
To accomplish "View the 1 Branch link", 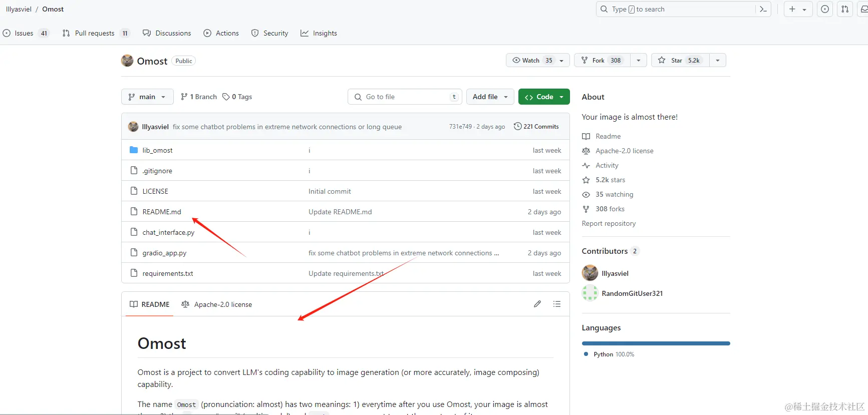I will click(199, 97).
